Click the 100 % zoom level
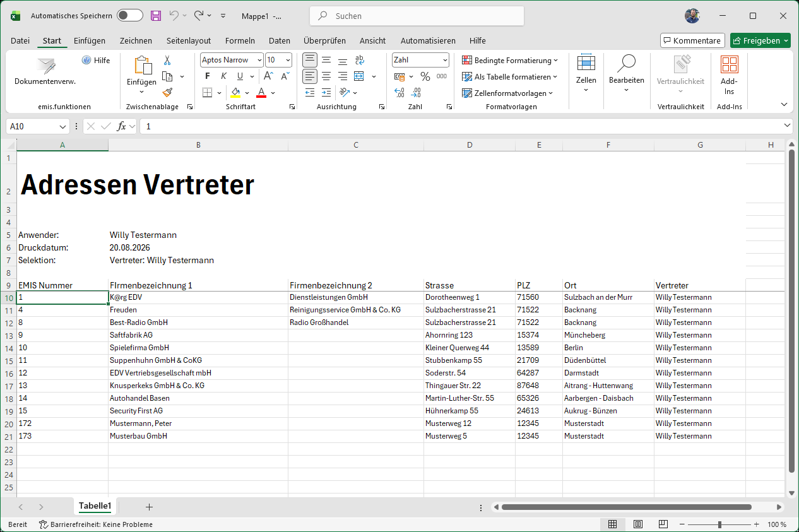The image size is (799, 532). 777,524
